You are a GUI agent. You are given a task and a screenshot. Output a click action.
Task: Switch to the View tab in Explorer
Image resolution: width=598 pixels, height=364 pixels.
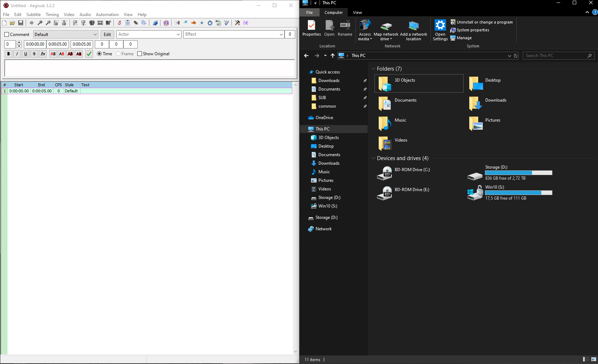357,12
